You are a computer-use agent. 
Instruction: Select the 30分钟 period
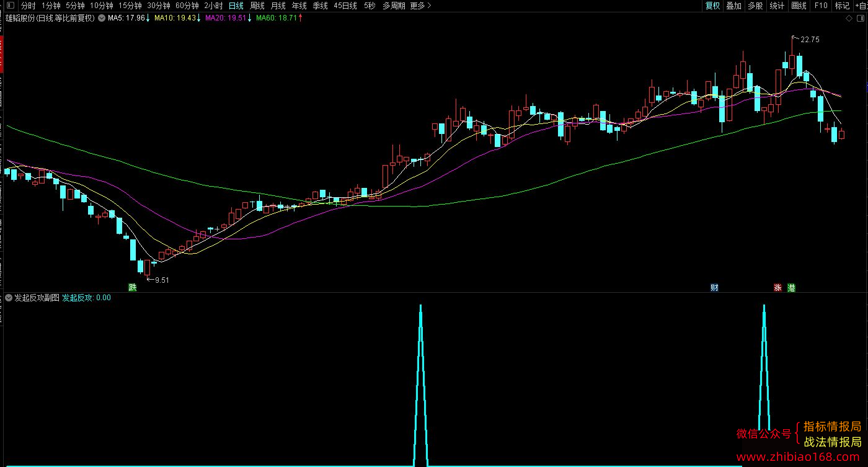pyautogui.click(x=159, y=6)
